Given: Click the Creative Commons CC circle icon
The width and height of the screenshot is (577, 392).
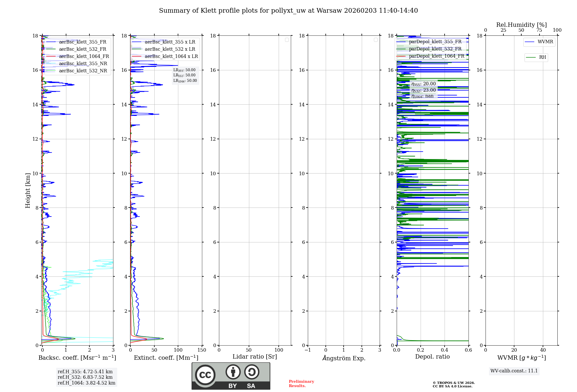Looking at the screenshot, I should [x=205, y=375].
